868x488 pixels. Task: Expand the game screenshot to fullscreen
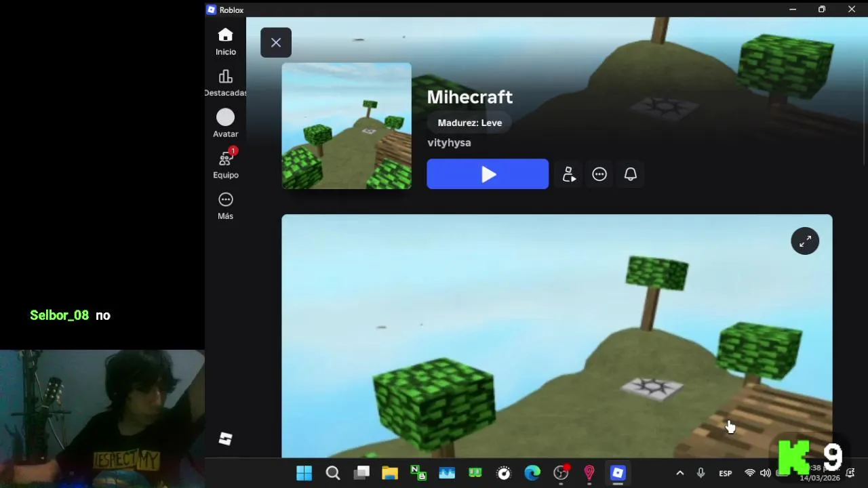pyautogui.click(x=806, y=241)
